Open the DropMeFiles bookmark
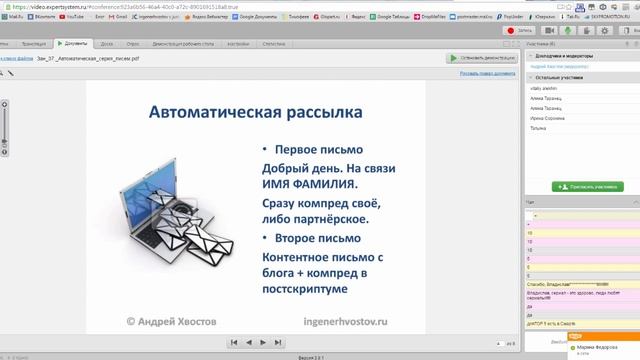 430,17
